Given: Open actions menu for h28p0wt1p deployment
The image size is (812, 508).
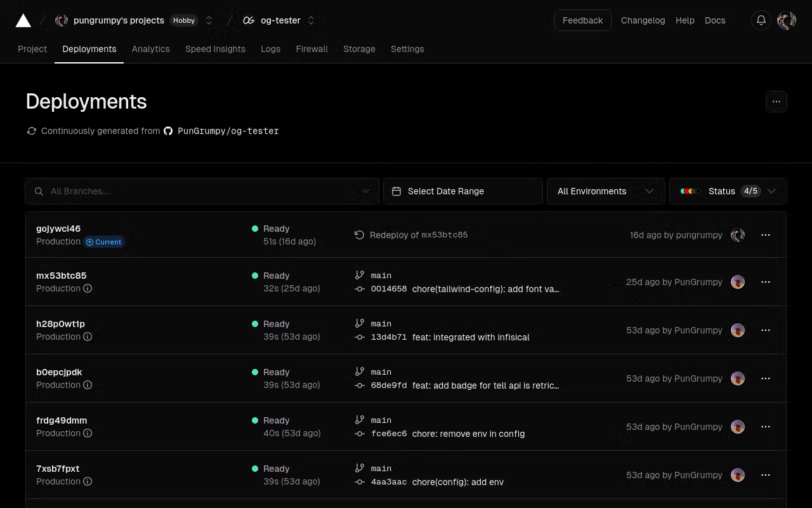Looking at the screenshot, I should (x=766, y=330).
